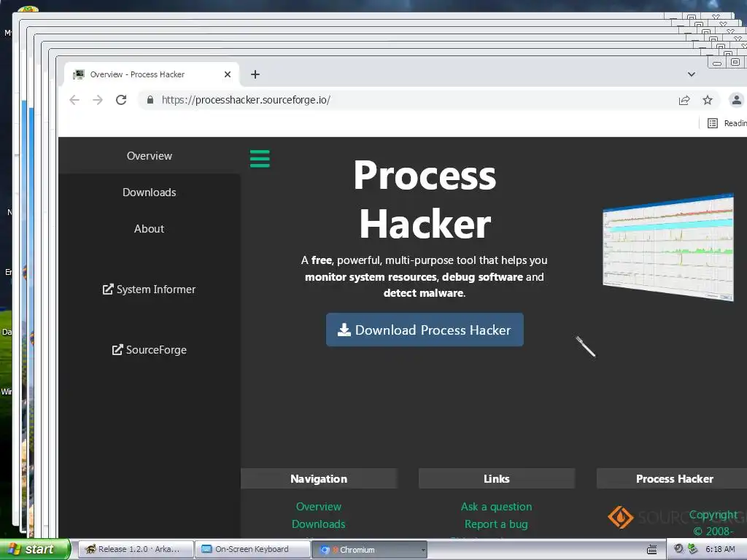This screenshot has height=560, width=747.
Task: Follow the Report a bug link
Action: tap(496, 524)
